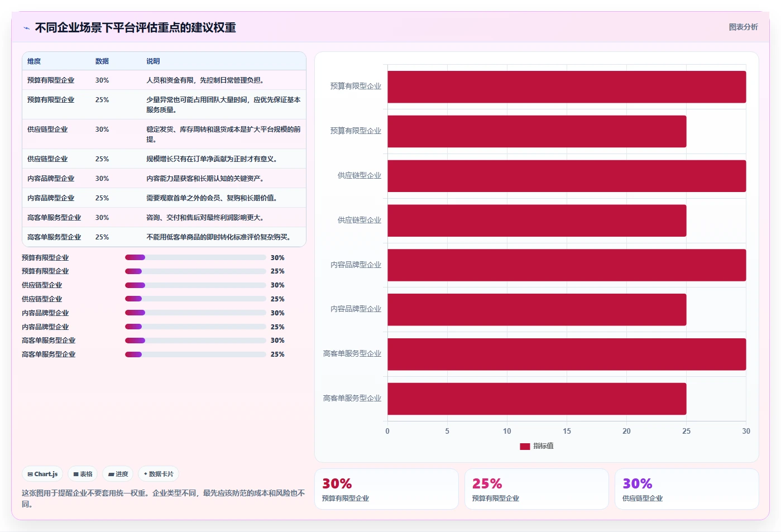Open the 25% 预算有限型企业 data card
781x532 pixels.
tap(536, 489)
